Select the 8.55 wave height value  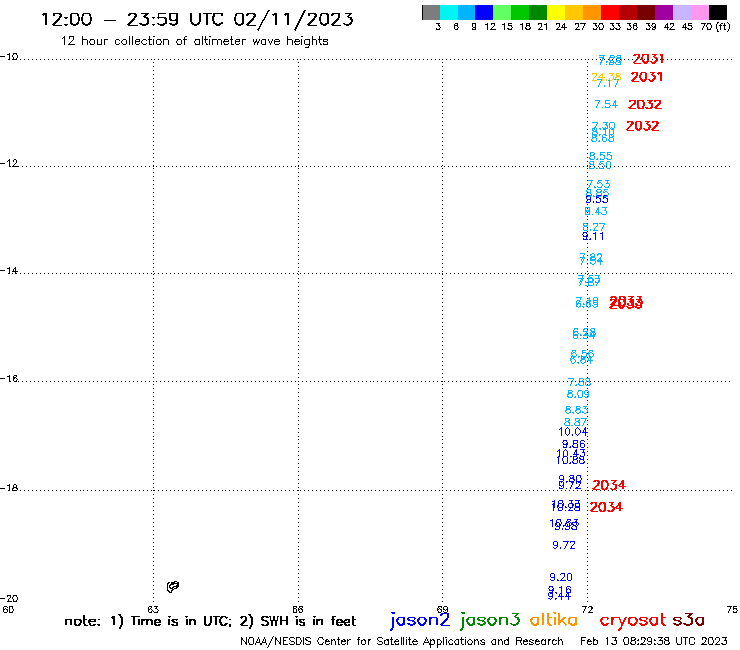600,156
